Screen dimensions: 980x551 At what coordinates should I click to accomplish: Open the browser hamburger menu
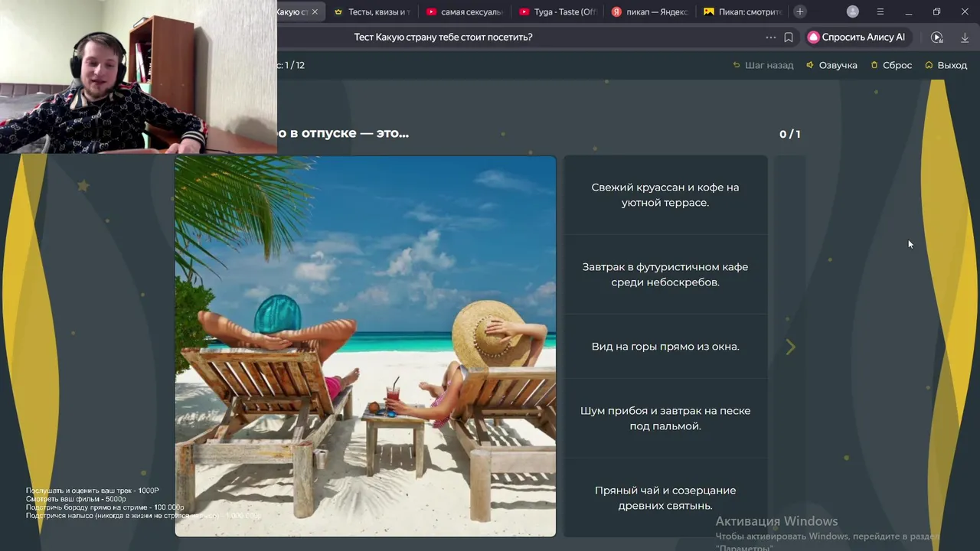[880, 11]
